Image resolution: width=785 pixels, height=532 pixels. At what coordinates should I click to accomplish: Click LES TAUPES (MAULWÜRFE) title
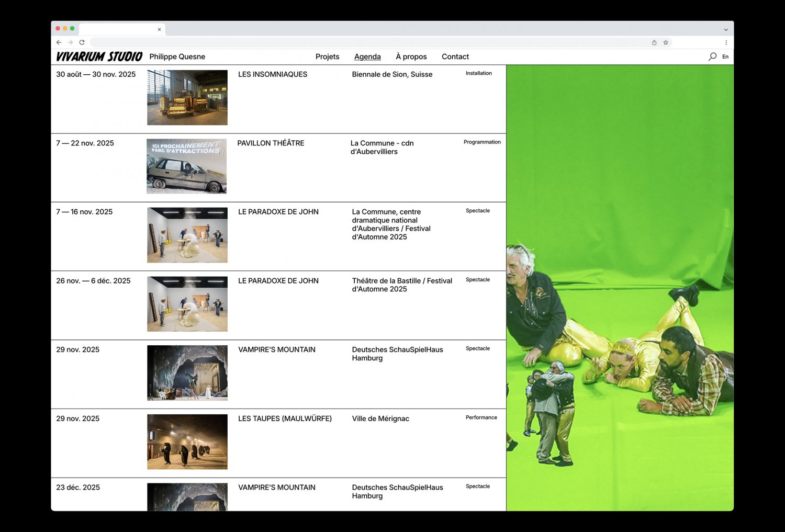(285, 418)
